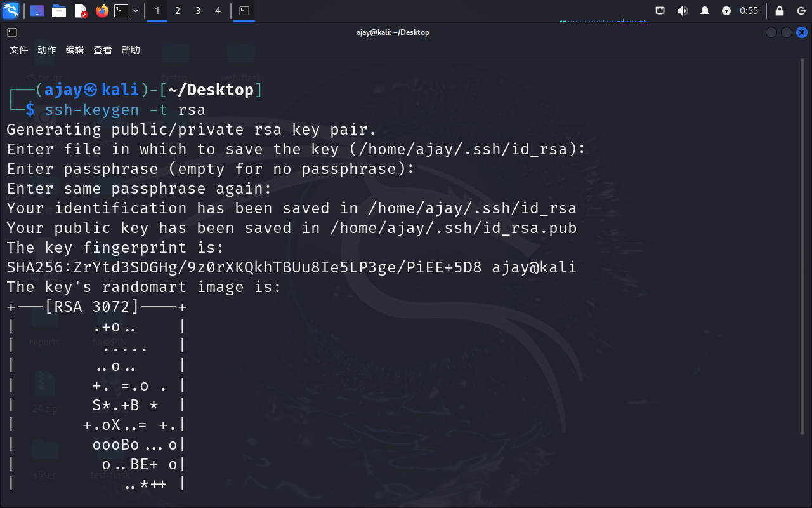812x508 pixels.
Task: Expand the terminal launcher dropdown arrow
Action: [x=136, y=11]
